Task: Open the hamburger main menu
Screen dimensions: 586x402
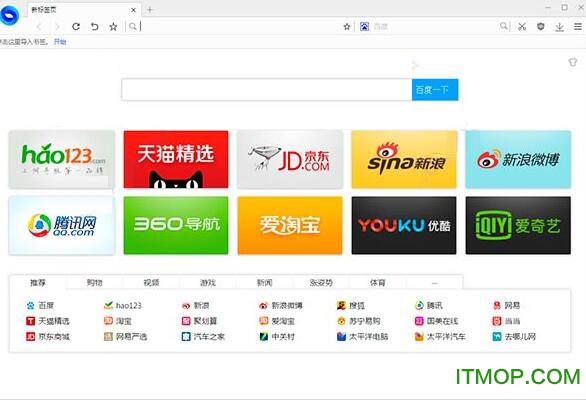Action: (x=578, y=27)
